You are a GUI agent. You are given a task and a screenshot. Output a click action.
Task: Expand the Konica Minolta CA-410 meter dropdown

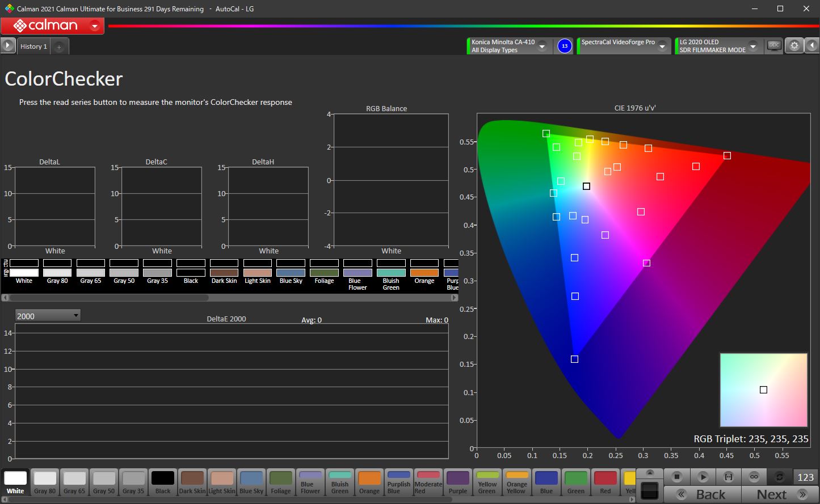543,46
